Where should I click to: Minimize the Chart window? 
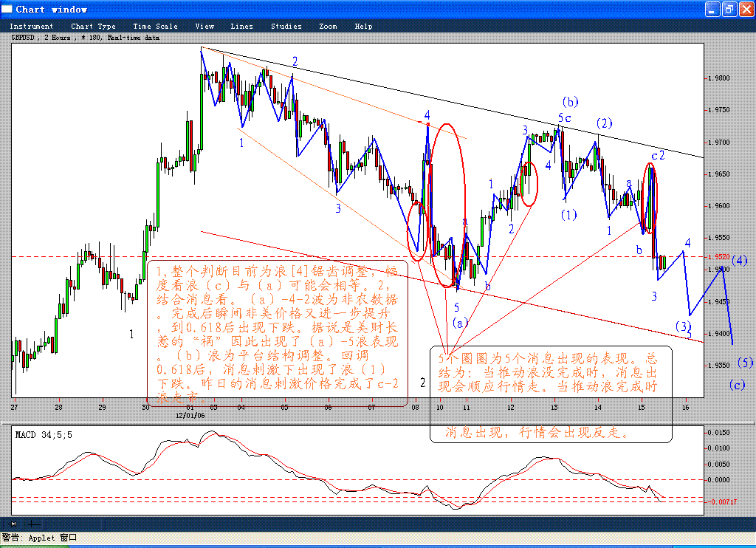point(712,9)
